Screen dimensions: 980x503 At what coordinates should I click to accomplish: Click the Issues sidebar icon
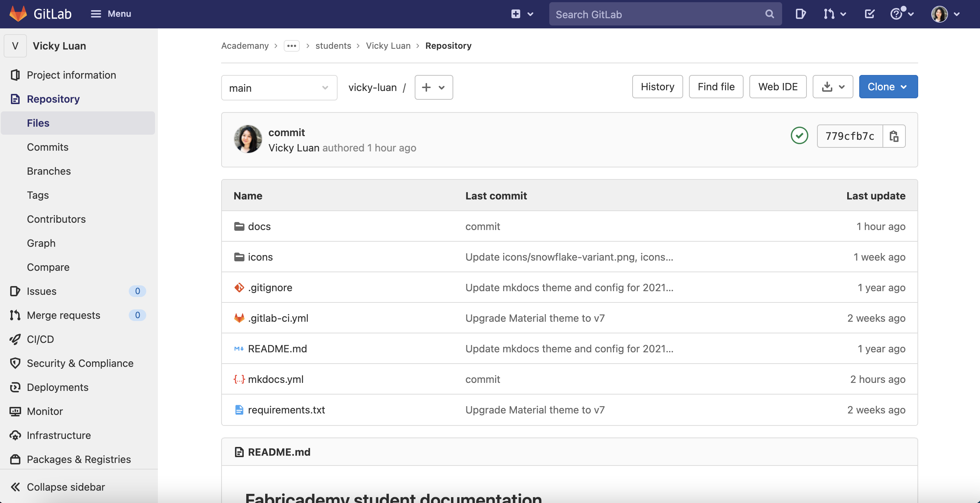point(15,291)
